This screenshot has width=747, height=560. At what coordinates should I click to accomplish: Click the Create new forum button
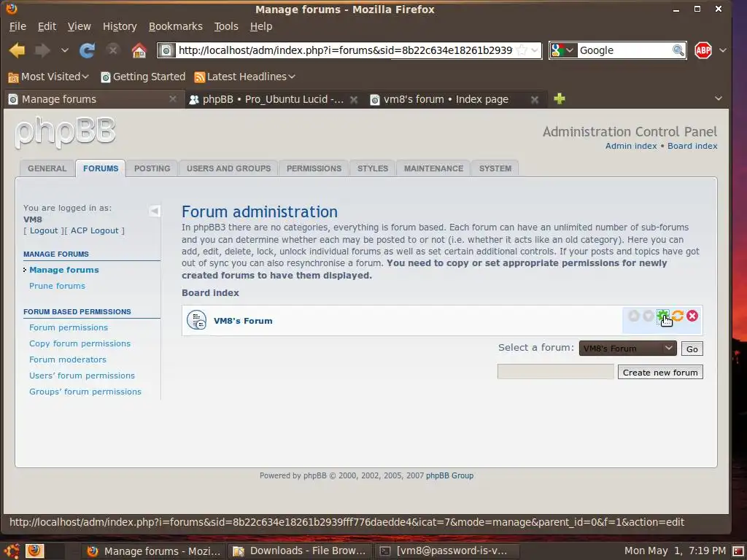point(659,373)
